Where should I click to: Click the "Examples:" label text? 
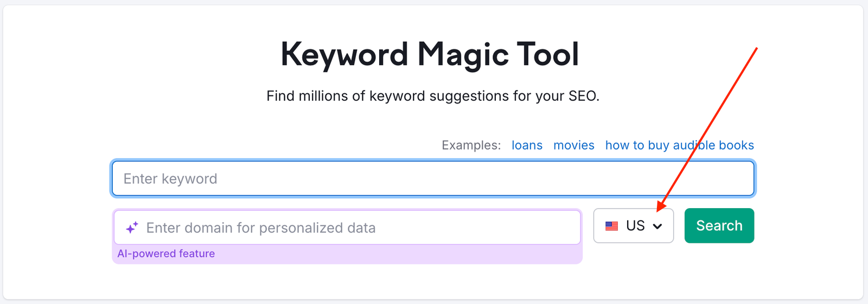(471, 145)
